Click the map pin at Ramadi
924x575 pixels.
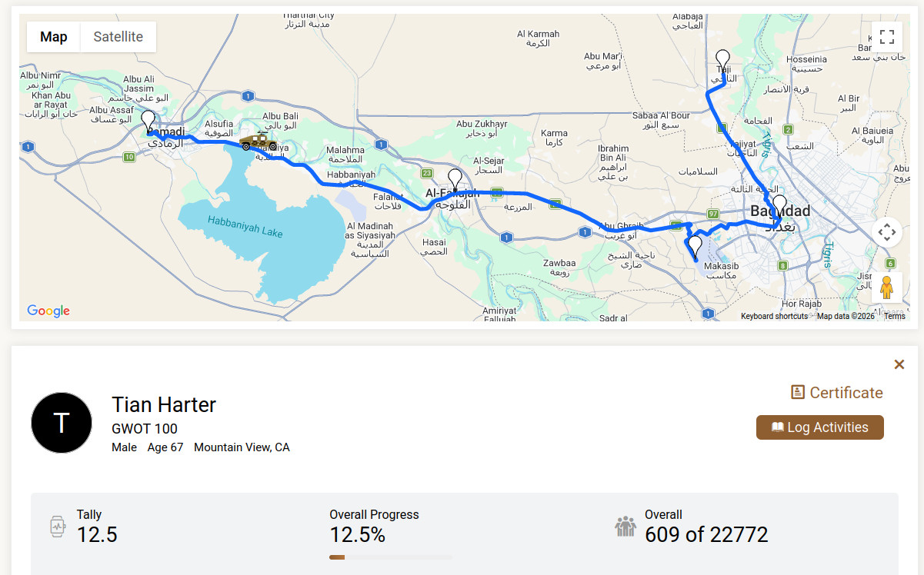[148, 121]
